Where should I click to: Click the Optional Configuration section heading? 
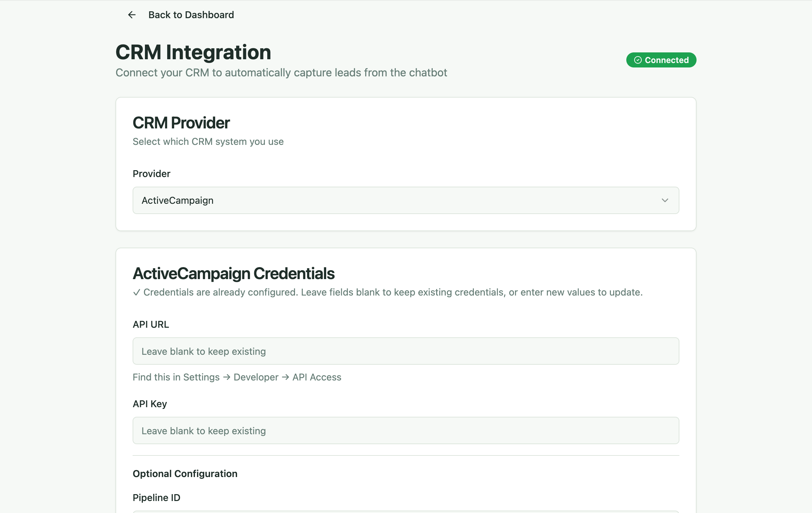(x=185, y=474)
